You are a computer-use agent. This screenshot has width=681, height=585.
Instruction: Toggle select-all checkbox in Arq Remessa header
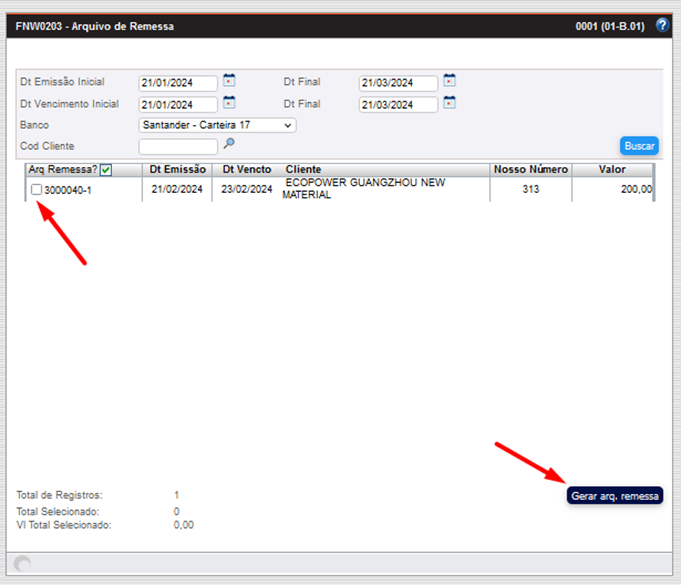click(x=106, y=170)
